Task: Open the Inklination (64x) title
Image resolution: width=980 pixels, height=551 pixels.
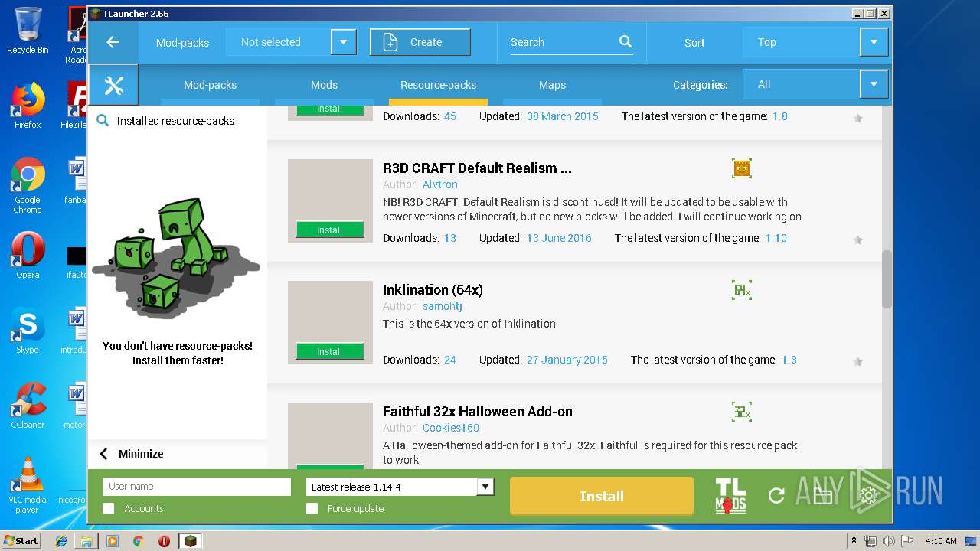Action: [433, 289]
